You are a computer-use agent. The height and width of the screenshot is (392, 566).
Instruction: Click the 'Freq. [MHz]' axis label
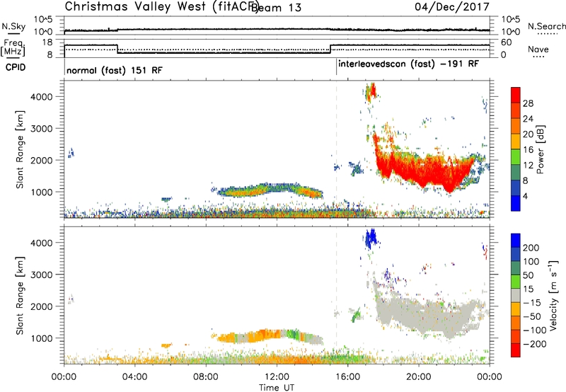coord(13,47)
